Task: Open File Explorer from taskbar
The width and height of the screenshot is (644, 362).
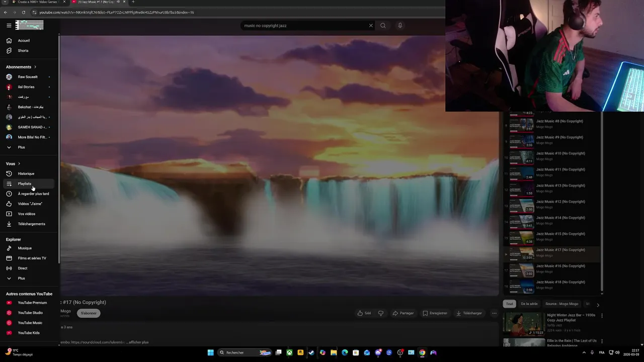Action: click(334, 352)
